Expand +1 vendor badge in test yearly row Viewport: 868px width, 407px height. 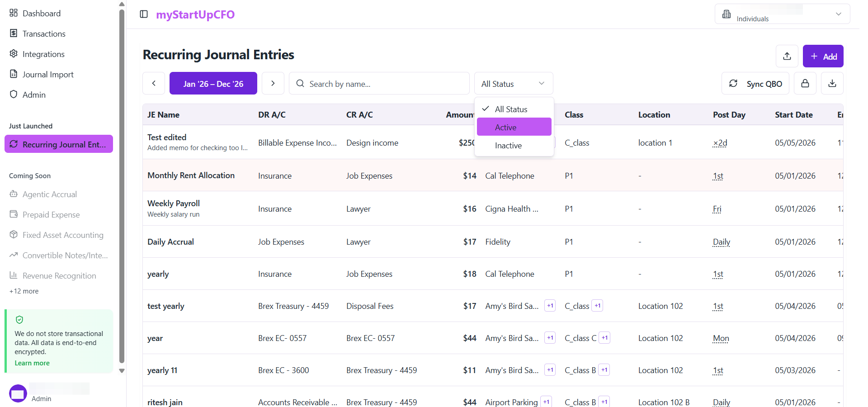[550, 306]
